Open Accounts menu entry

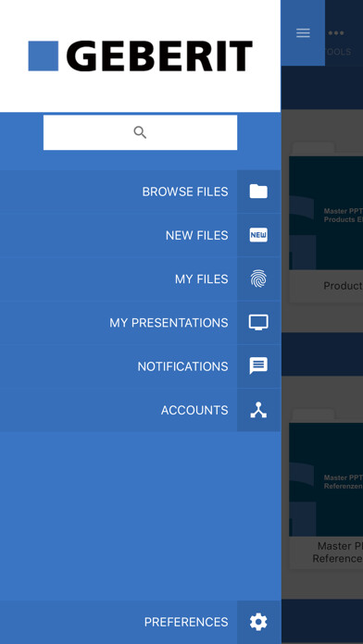click(194, 410)
